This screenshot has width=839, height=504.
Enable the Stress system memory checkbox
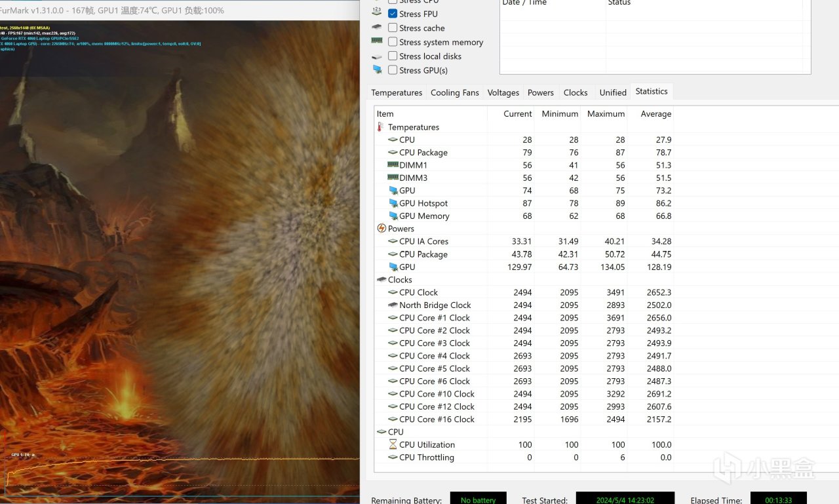[393, 42]
